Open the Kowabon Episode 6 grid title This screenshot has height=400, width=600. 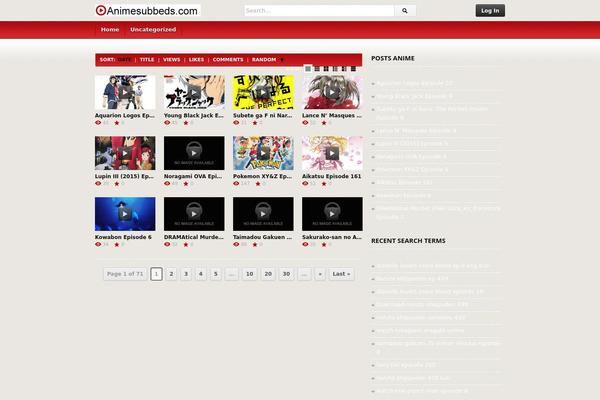123,237
